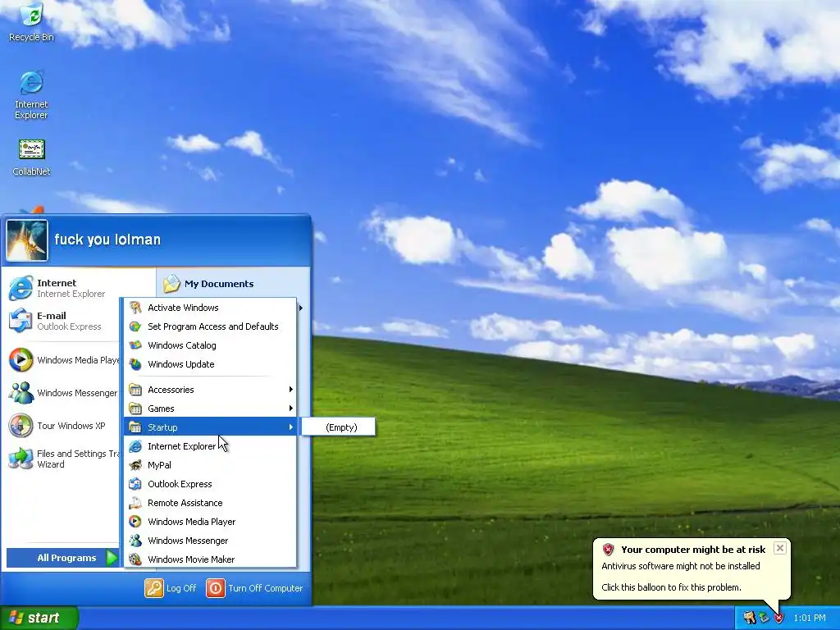Open Windows Catalog entry
Image resolution: width=840 pixels, height=630 pixels.
coord(211,345)
